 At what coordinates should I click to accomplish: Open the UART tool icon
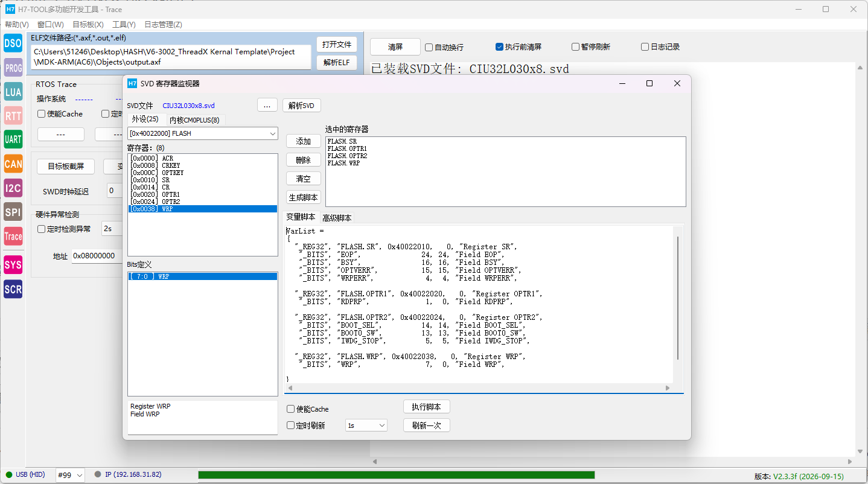point(13,139)
